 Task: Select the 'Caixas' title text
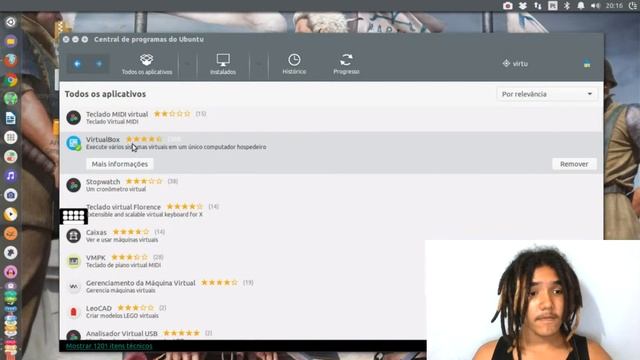tap(96, 232)
